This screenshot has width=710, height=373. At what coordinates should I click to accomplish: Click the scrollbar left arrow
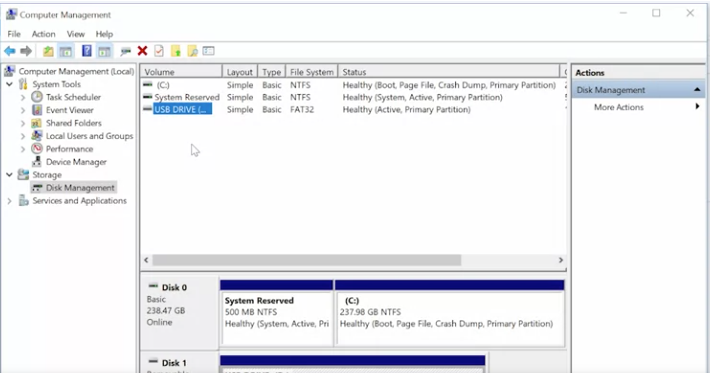point(146,260)
